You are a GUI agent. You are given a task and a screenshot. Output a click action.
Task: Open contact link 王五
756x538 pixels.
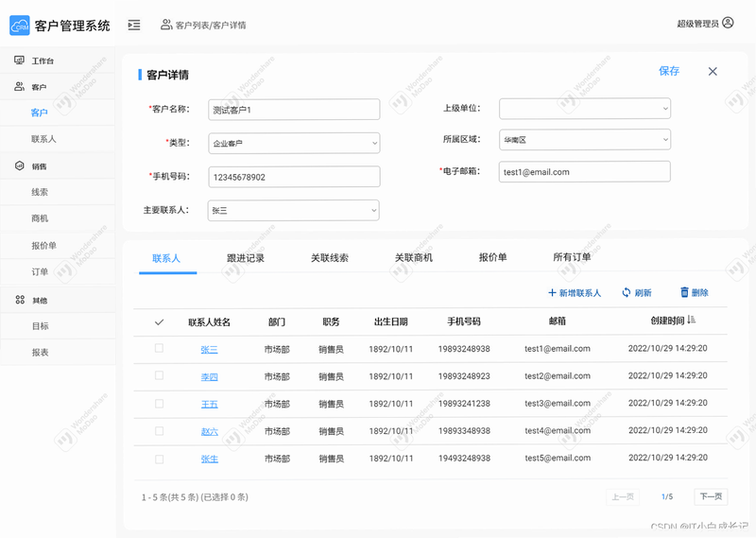(x=209, y=405)
